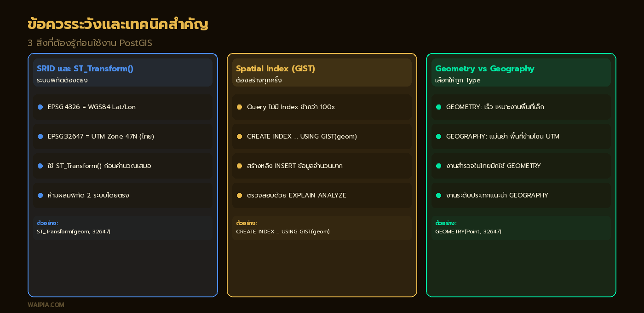Click the blue bullet beside EPSG:4326 WGS84 Lat/Lon
The width and height of the screenshot is (644, 313).
coord(40,107)
